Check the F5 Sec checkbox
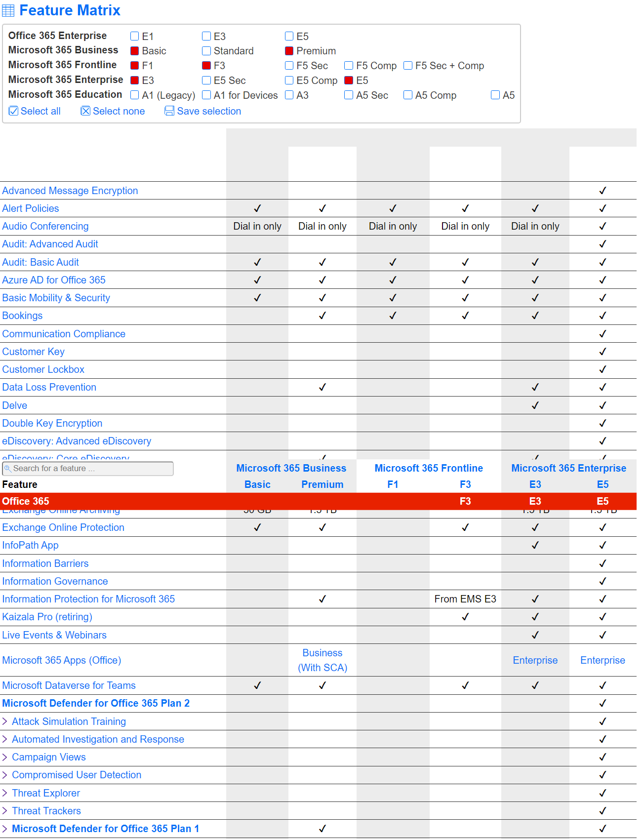The height and width of the screenshot is (839, 644). coord(289,66)
